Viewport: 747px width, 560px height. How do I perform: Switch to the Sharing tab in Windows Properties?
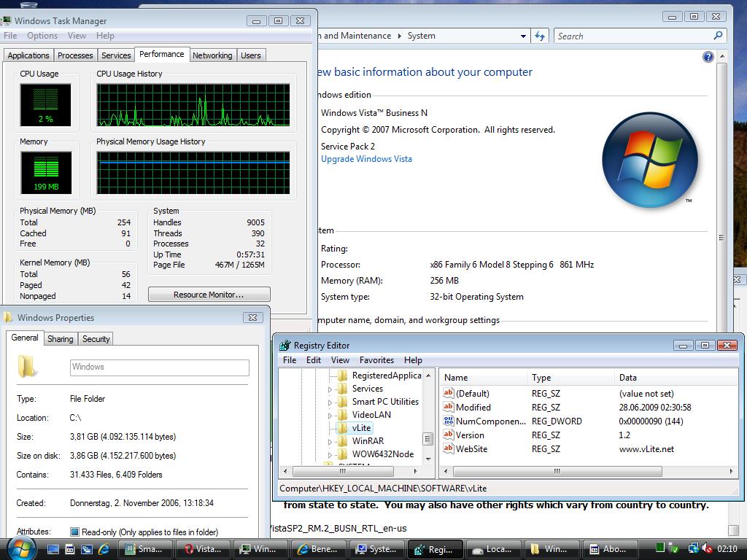click(60, 338)
